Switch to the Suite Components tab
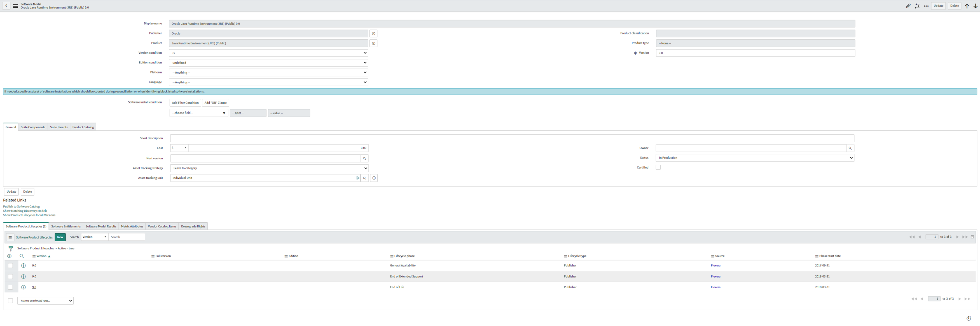This screenshot has width=980, height=326. pyautogui.click(x=33, y=127)
